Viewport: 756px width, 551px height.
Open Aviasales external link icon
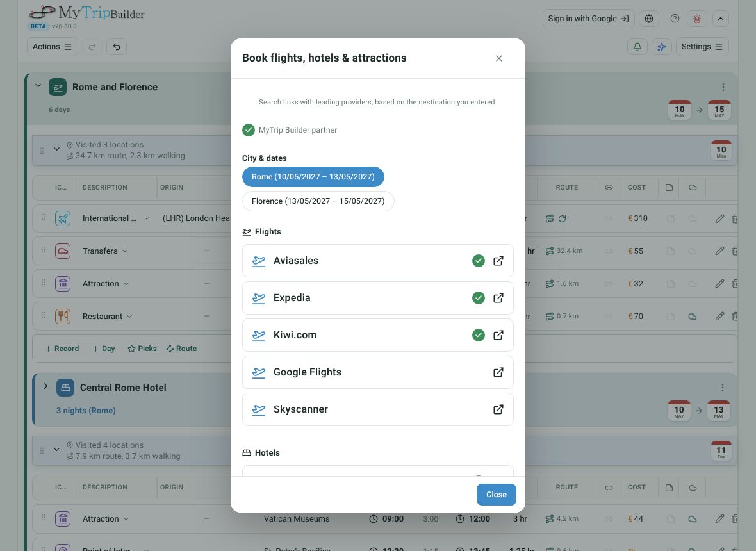pos(498,261)
